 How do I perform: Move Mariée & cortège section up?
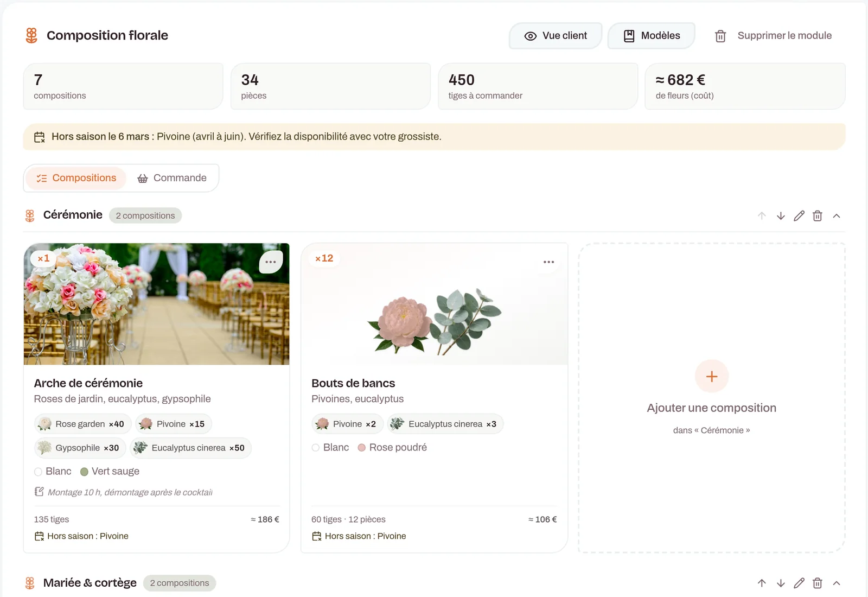pos(762,583)
